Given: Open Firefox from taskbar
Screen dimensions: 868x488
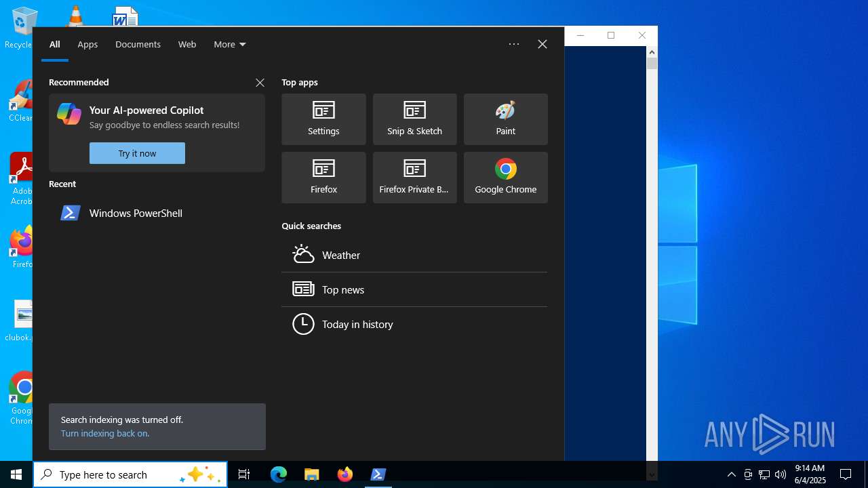Looking at the screenshot, I should click(x=344, y=474).
